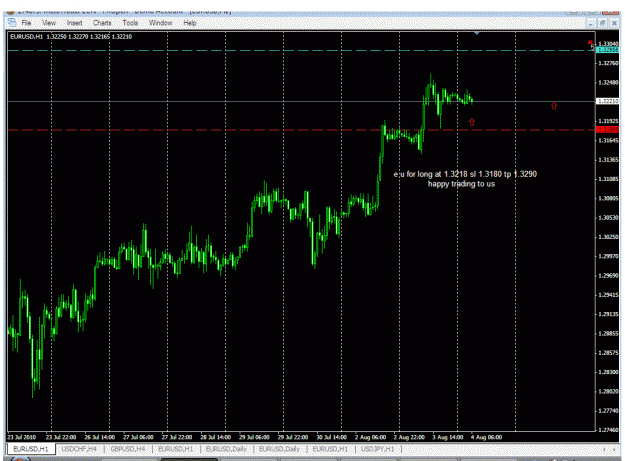Minimize the chart child window

591,24
